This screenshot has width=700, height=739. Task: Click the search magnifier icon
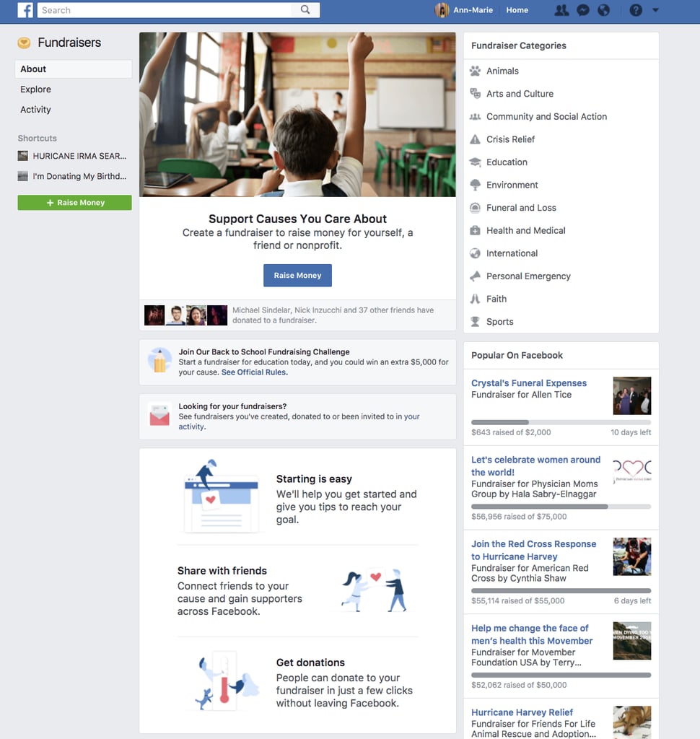(305, 10)
